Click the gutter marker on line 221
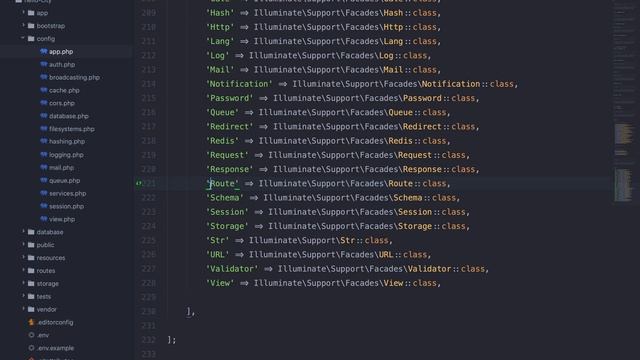Image resolution: width=640 pixels, height=360 pixels. [138, 183]
